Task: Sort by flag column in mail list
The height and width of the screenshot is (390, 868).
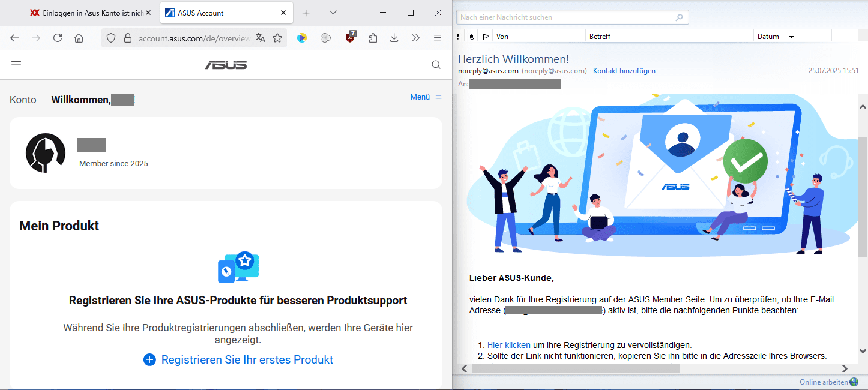Action: click(486, 37)
